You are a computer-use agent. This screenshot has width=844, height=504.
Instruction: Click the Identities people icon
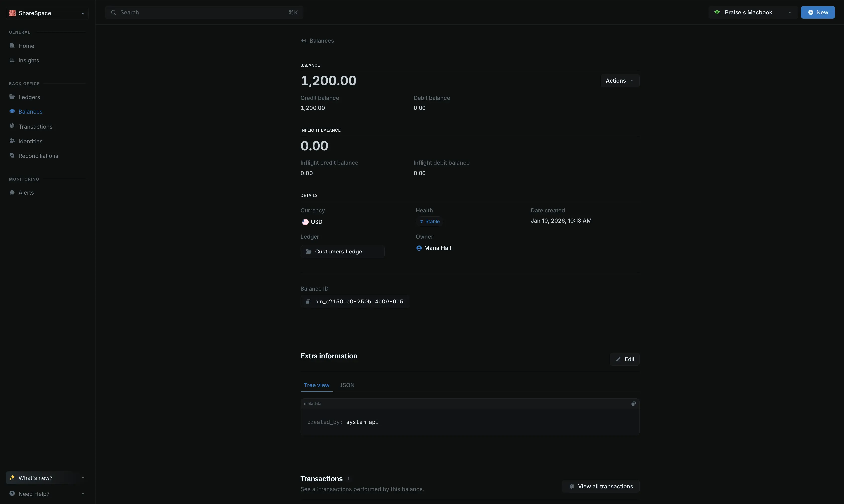coord(12,141)
